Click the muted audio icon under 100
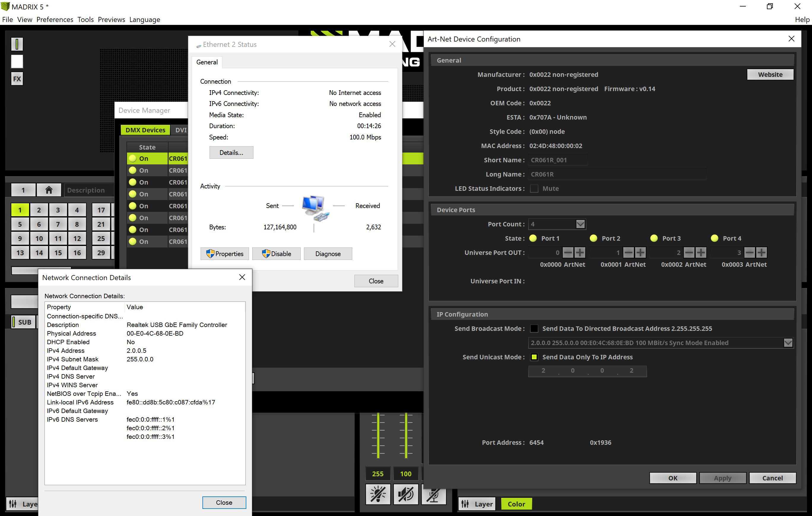 pyautogui.click(x=406, y=494)
